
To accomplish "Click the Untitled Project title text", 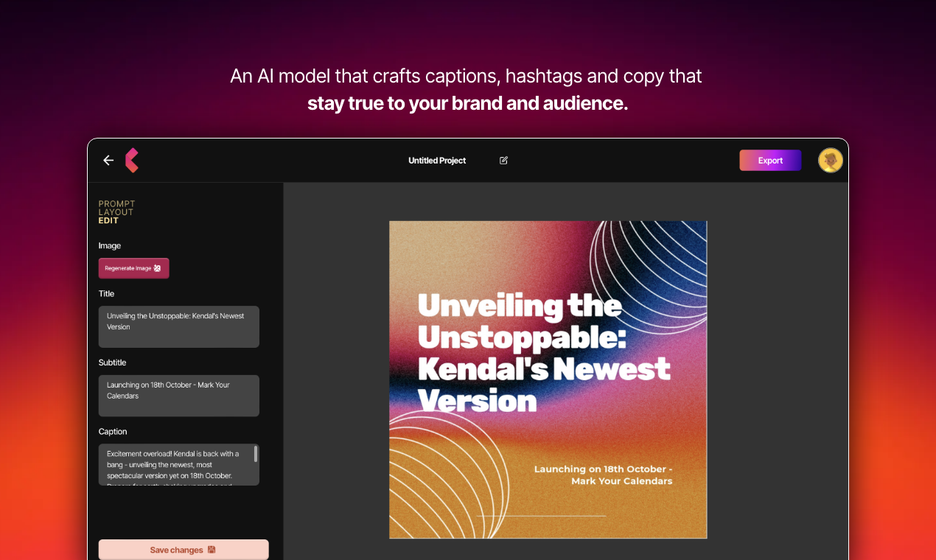I will (x=437, y=160).
